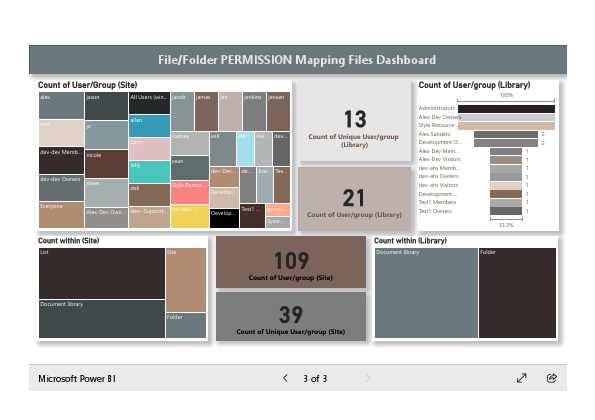Click the 13 Unique User/group Library card

[354, 121]
